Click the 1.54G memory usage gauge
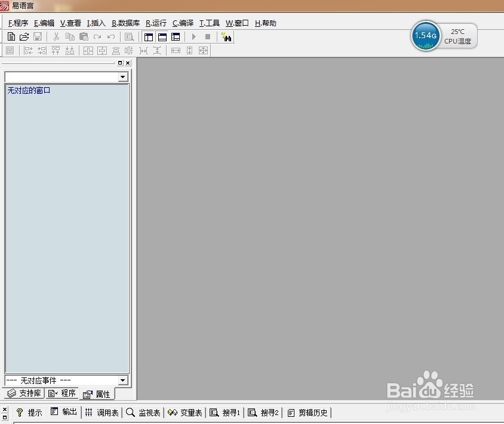This screenshot has width=504, height=424. (x=426, y=36)
